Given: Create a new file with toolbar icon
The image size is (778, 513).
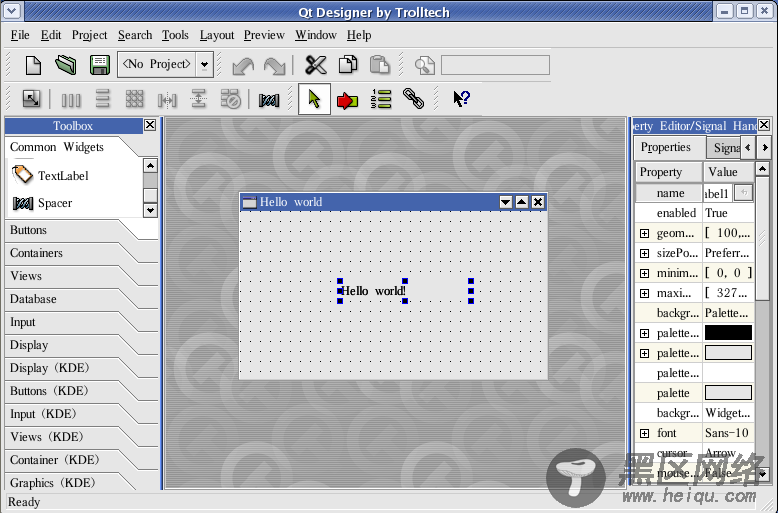Looking at the screenshot, I should coord(33,65).
